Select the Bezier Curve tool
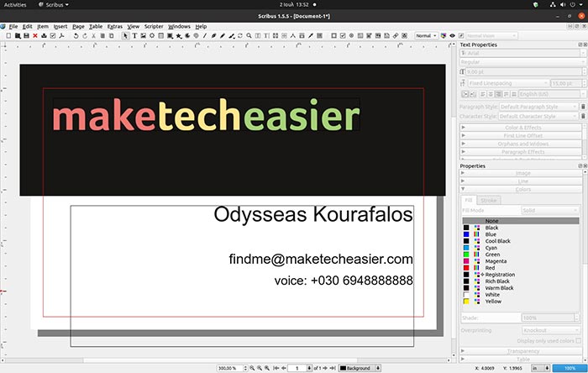The width and height of the screenshot is (588, 373). click(213, 35)
